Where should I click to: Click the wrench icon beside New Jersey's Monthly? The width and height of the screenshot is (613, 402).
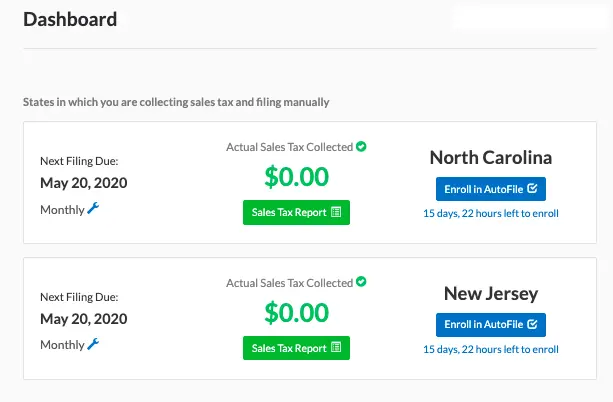(94, 343)
